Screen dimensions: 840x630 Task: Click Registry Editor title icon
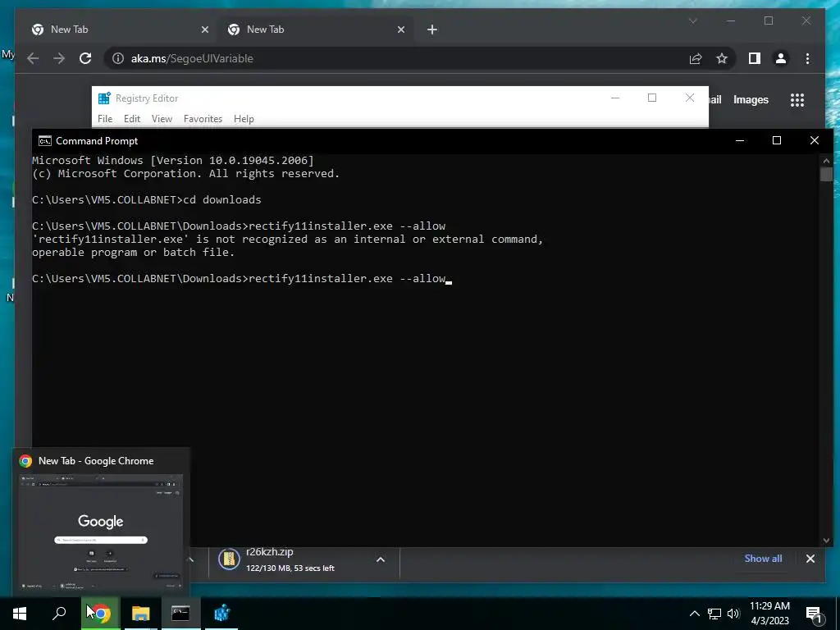coord(104,98)
